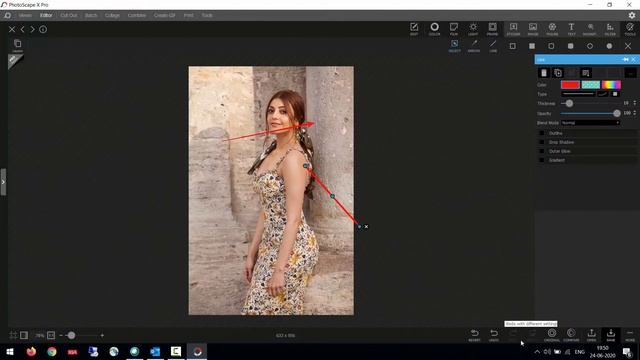The height and width of the screenshot is (360, 640).
Task: Open the Figure insert icon
Action: pyautogui.click(x=552, y=29)
